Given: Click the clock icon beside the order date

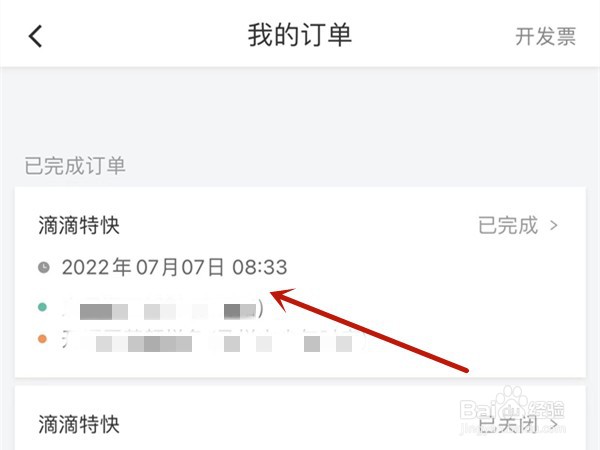Looking at the screenshot, I should point(44,267).
